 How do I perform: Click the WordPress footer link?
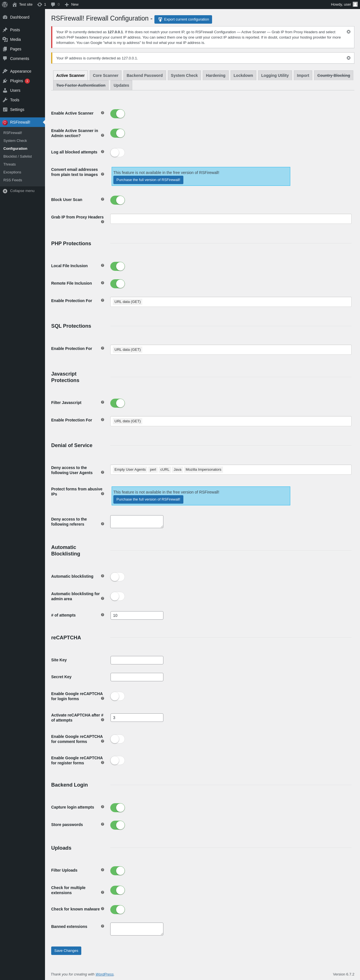pyautogui.click(x=105, y=974)
